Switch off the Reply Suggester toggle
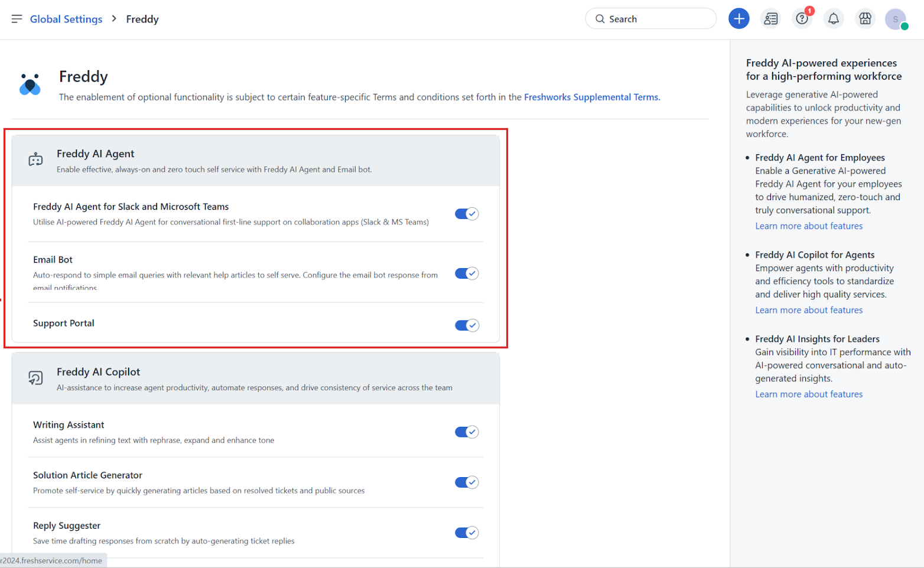 [467, 533]
